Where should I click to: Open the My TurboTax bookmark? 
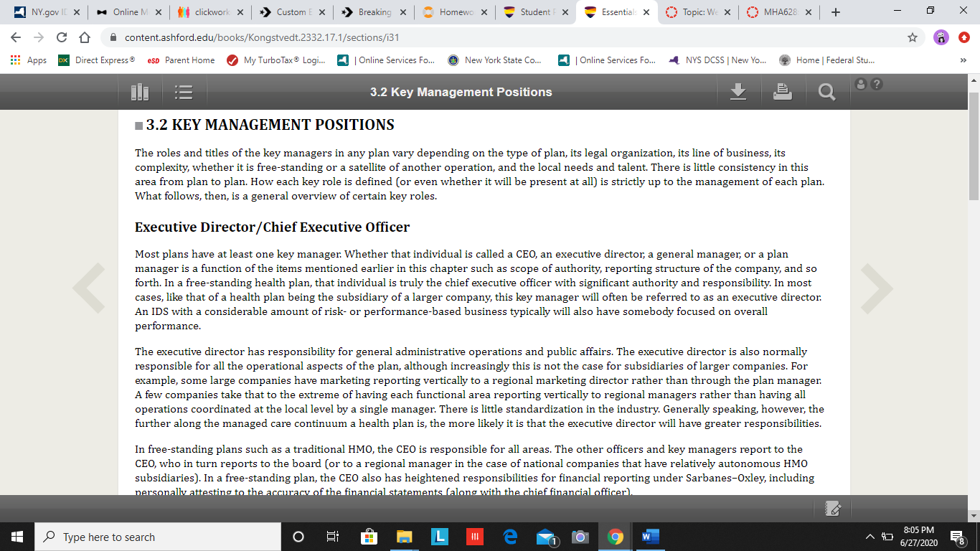pos(275,60)
